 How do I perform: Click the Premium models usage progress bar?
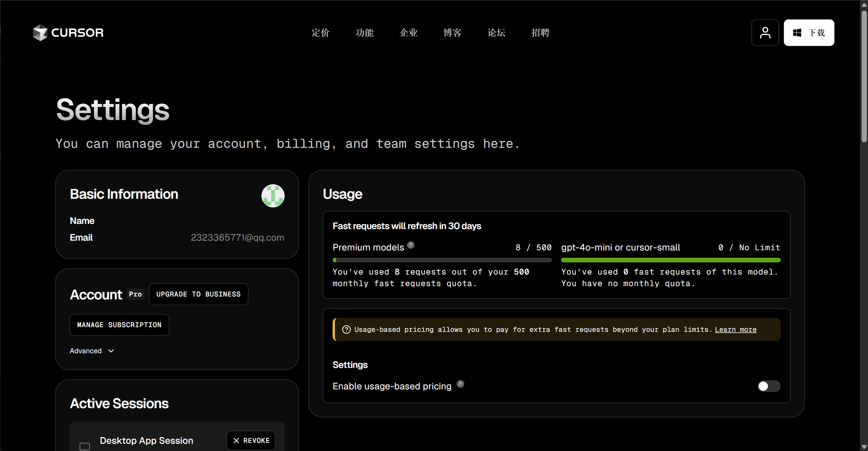[x=442, y=260]
